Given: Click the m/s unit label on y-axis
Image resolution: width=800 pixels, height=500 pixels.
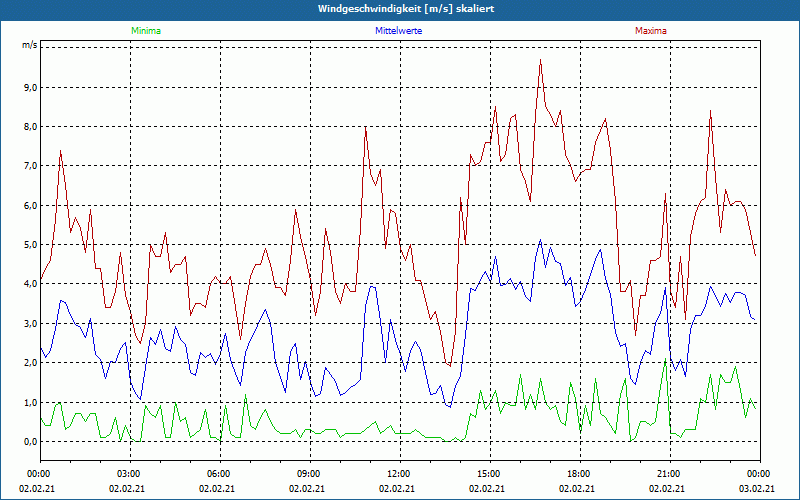Looking at the screenshot, I should (x=29, y=45).
